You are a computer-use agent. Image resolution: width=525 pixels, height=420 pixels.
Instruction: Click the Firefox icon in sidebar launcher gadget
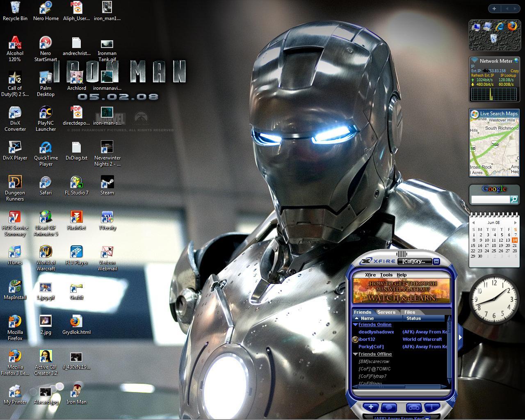[512, 26]
